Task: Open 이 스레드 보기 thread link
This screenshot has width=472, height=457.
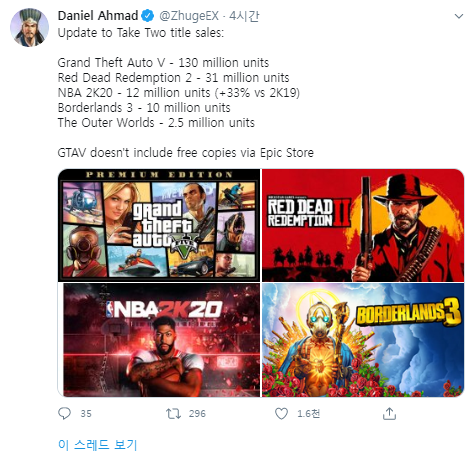Action: [x=97, y=444]
